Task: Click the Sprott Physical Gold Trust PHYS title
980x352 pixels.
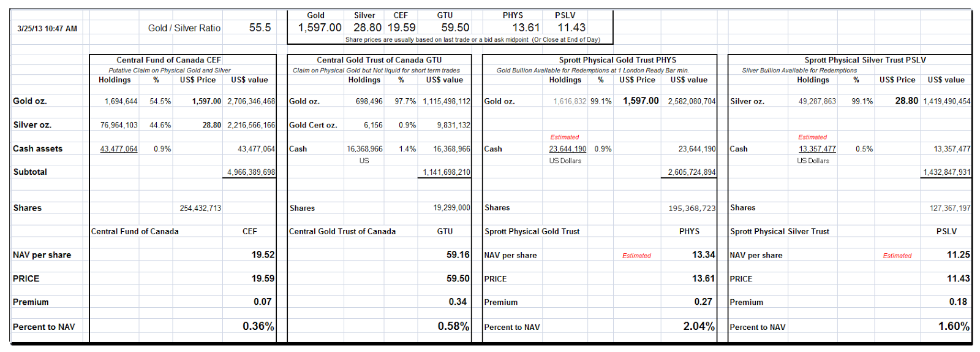Action: click(617, 60)
